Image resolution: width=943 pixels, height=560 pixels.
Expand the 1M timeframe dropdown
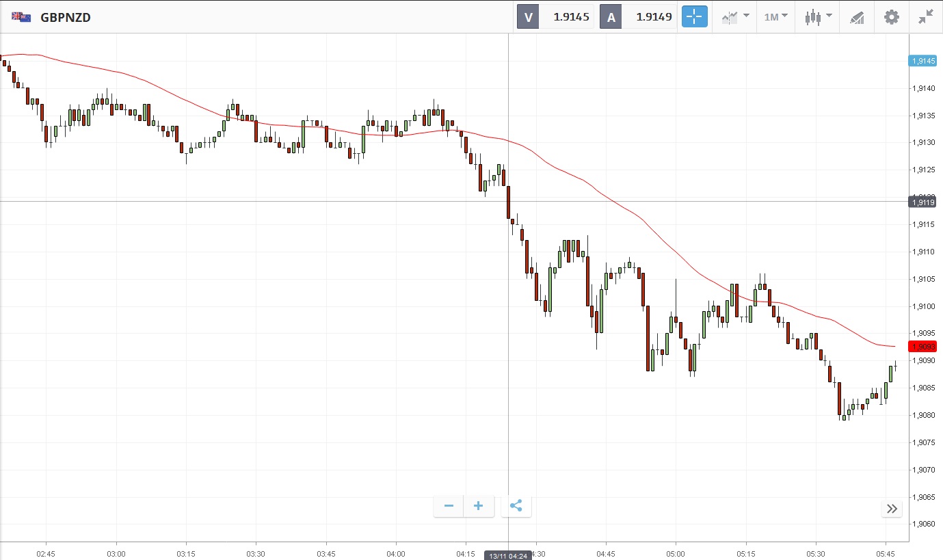pos(775,17)
